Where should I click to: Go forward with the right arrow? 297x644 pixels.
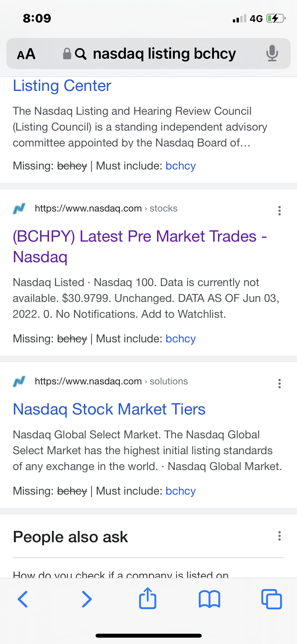87,599
